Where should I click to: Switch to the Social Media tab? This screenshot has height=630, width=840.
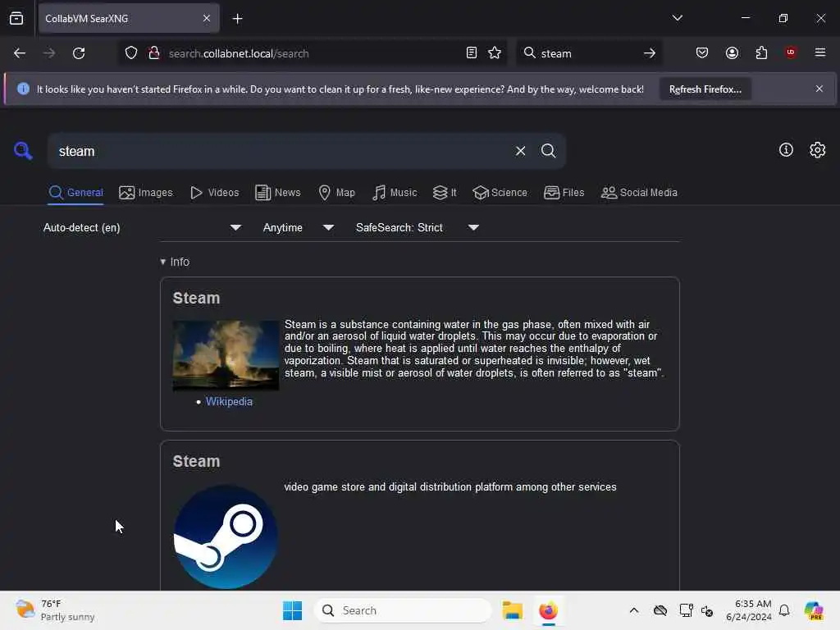[639, 192]
